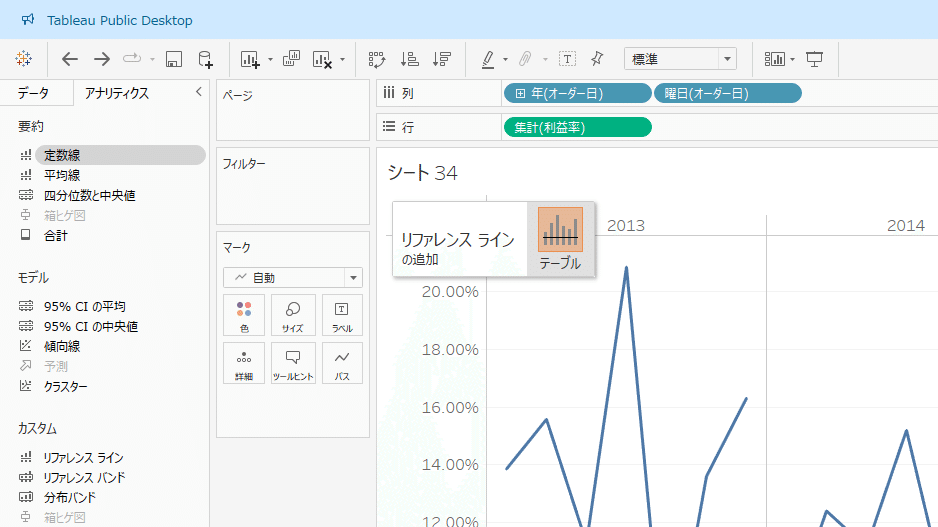Click the Save workbook icon
Image resolution: width=938 pixels, height=527 pixels.
pos(173,59)
